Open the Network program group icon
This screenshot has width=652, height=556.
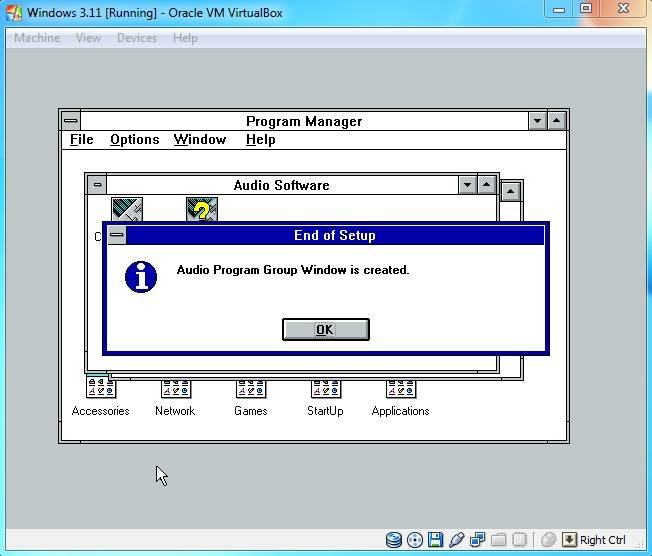pyautogui.click(x=175, y=390)
